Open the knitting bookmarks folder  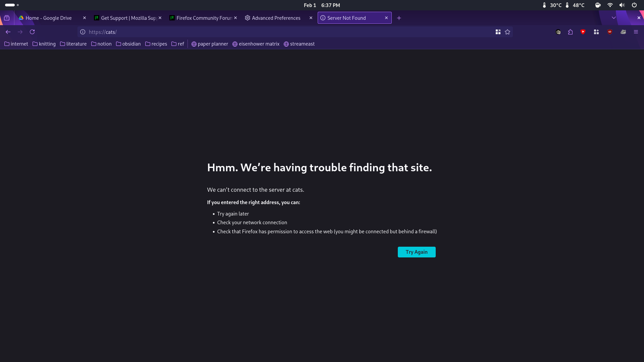44,44
